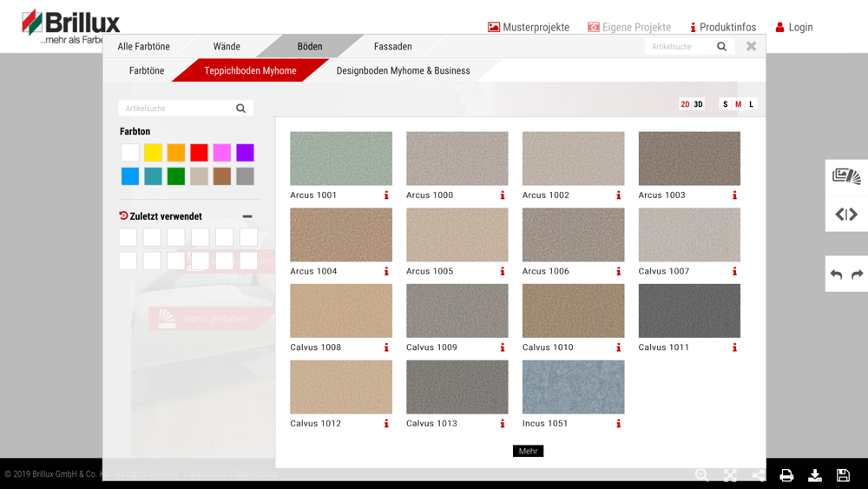Open the before/after compare slider icon
Image resolution: width=868 pixels, height=489 pixels.
[x=846, y=215]
